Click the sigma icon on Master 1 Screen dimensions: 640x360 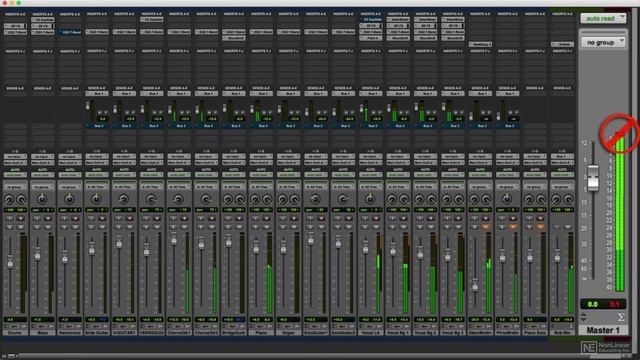(621, 317)
